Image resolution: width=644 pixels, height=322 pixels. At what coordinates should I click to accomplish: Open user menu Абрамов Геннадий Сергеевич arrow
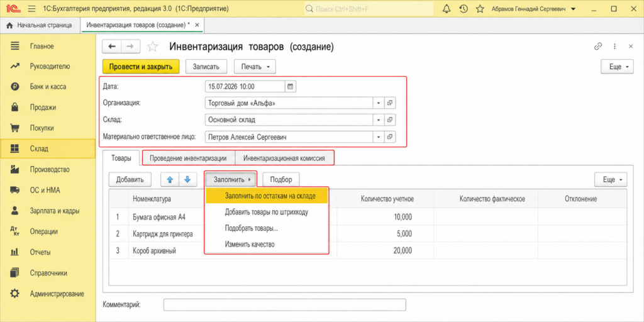pyautogui.click(x=574, y=9)
